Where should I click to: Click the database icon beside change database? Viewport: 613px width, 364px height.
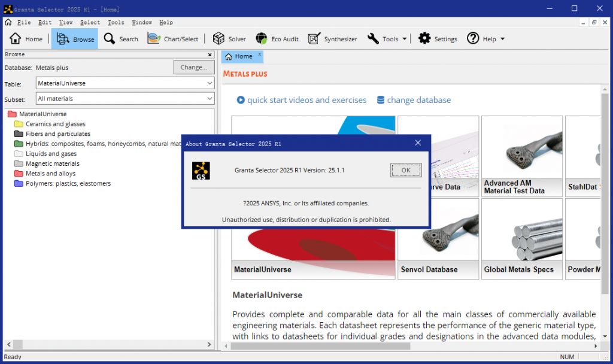point(380,100)
